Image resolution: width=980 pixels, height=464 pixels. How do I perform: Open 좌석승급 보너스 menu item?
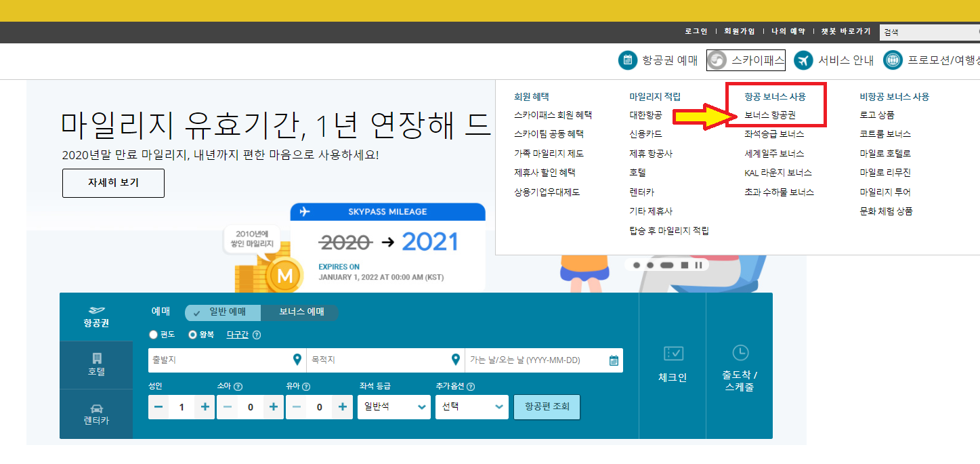[774, 134]
